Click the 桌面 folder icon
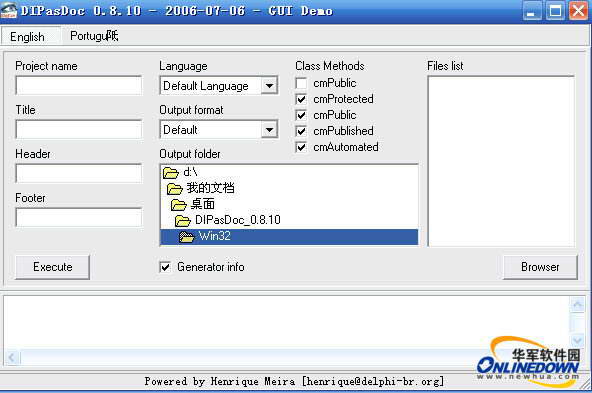This screenshot has width=592, height=393. [x=179, y=205]
